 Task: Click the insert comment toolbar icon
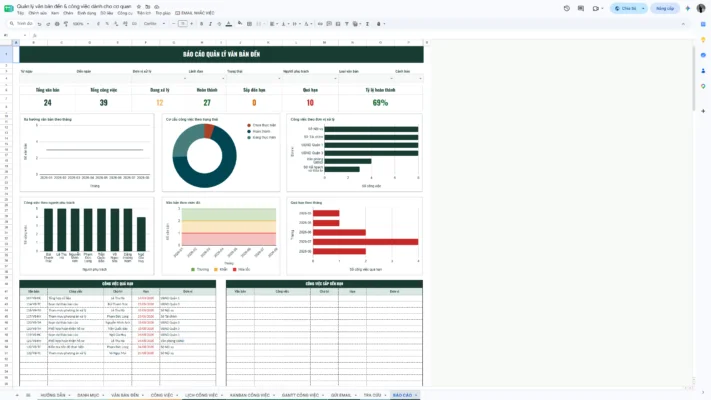point(329,24)
